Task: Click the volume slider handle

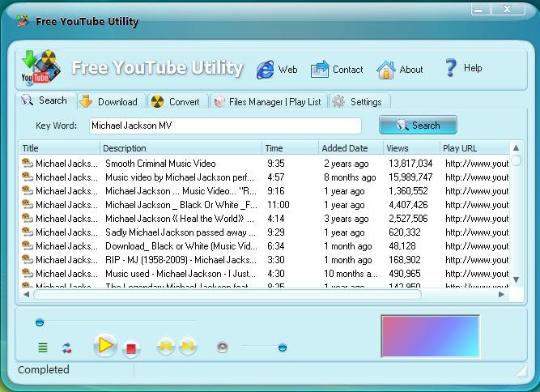Action: [x=283, y=347]
